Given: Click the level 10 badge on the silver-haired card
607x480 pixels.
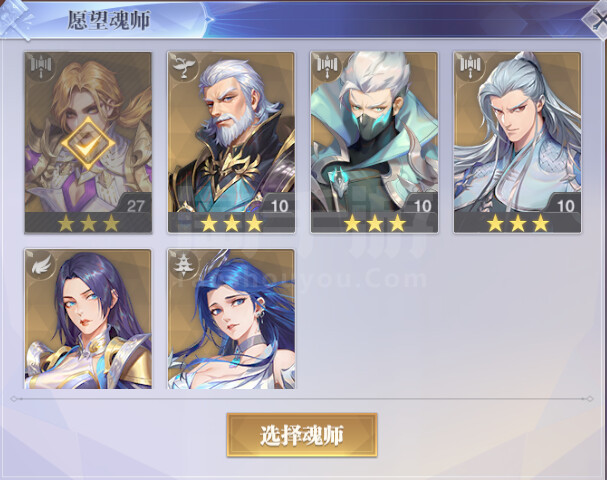Looking at the screenshot, I should [563, 205].
